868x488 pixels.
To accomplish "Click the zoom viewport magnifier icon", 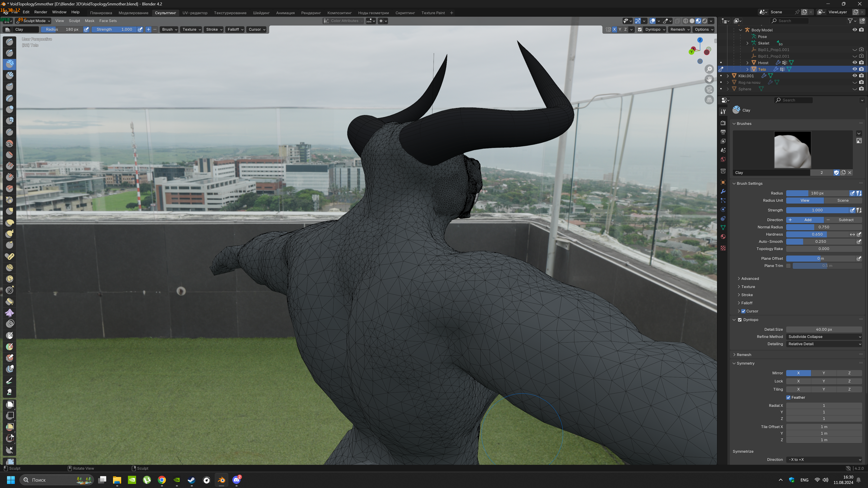I will pos(709,69).
